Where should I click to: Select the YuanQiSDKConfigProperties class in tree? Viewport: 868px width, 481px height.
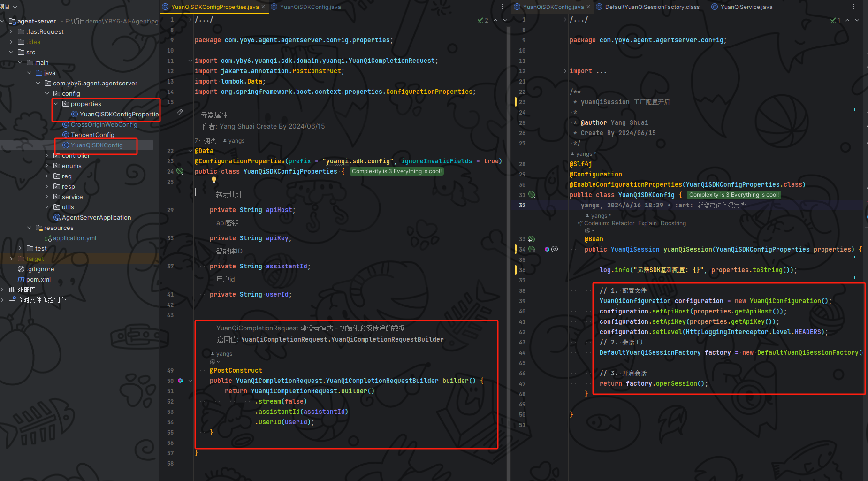point(115,114)
